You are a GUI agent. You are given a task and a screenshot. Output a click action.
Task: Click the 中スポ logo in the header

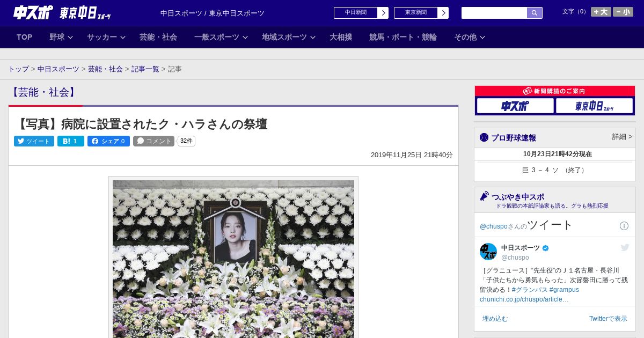[x=33, y=12]
